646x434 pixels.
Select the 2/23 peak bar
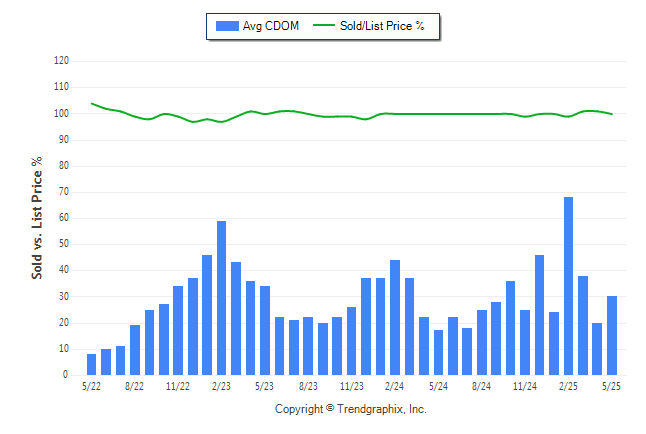click(x=221, y=298)
